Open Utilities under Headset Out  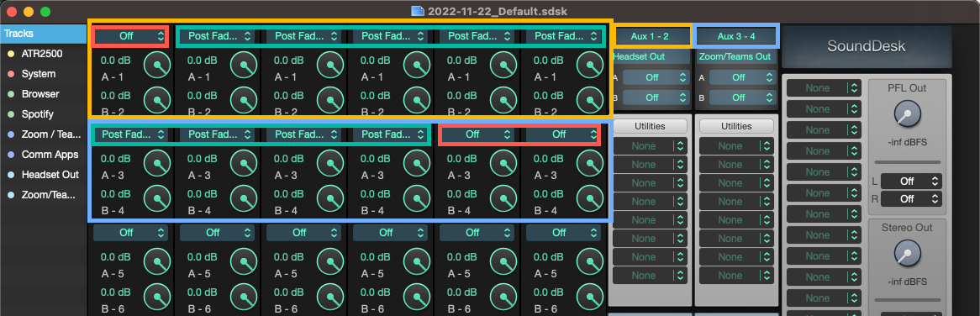[650, 126]
